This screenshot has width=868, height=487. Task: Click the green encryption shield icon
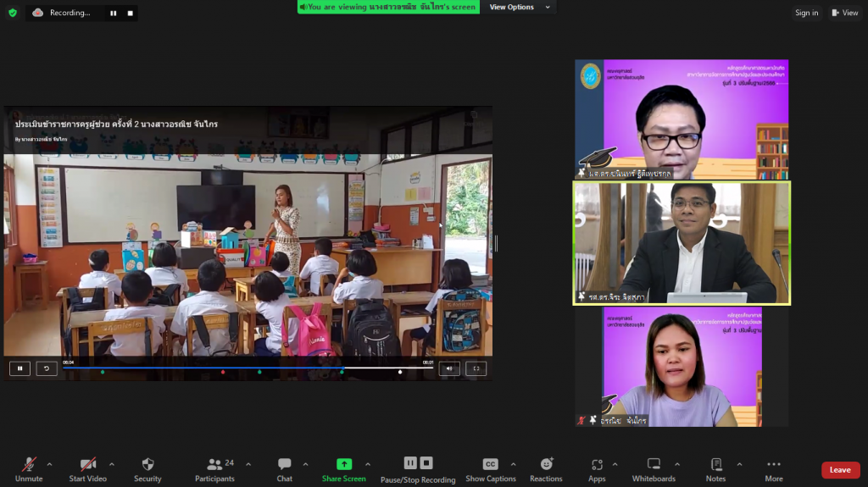click(x=13, y=13)
